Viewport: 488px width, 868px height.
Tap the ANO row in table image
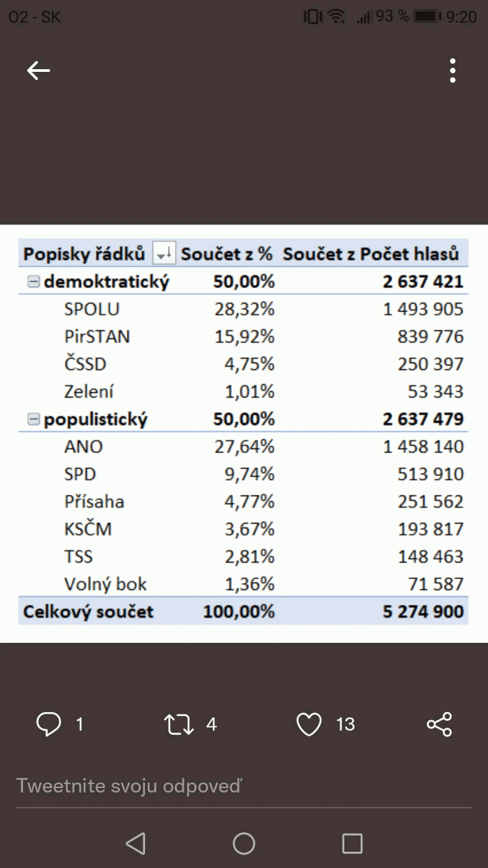(x=243, y=447)
